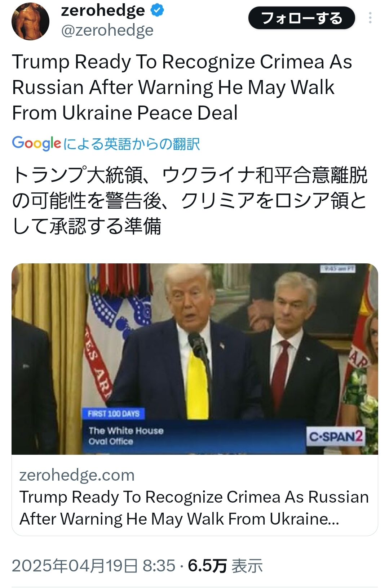Open zerohedge profile avatar picture
Image resolution: width=389 pixels, height=588 pixels.
30,21
